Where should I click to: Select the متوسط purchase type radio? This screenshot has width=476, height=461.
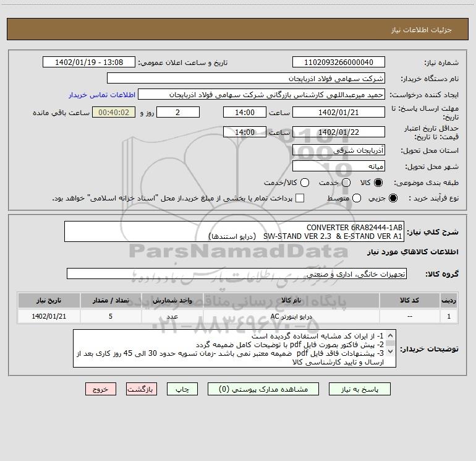tap(357, 198)
